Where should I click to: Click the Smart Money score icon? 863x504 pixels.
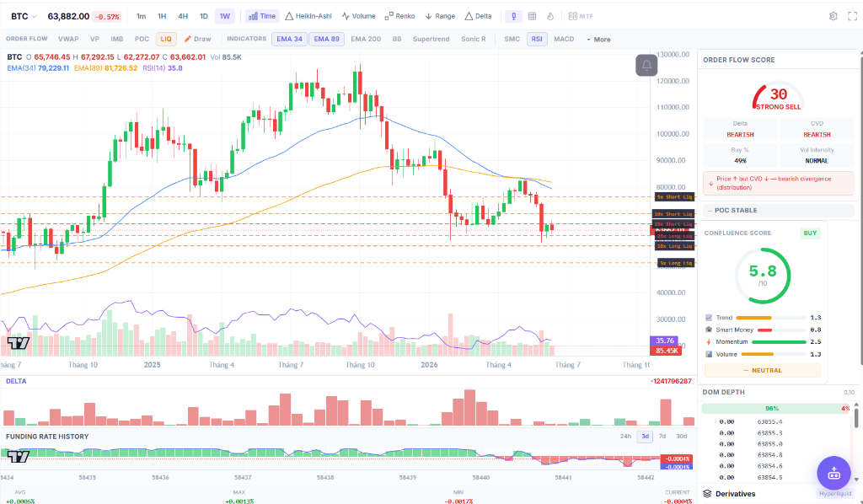[709, 330]
